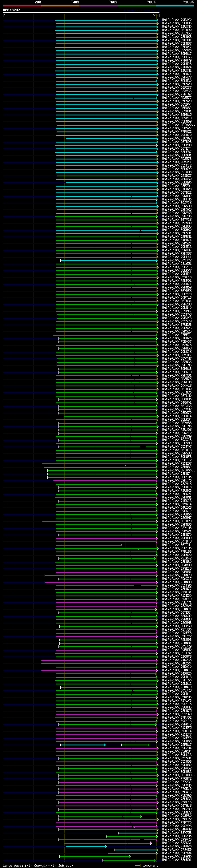The height and width of the screenshot is (868, 197).
Task: Select hit UniRef100_A2WMK3
Action: 177,491
